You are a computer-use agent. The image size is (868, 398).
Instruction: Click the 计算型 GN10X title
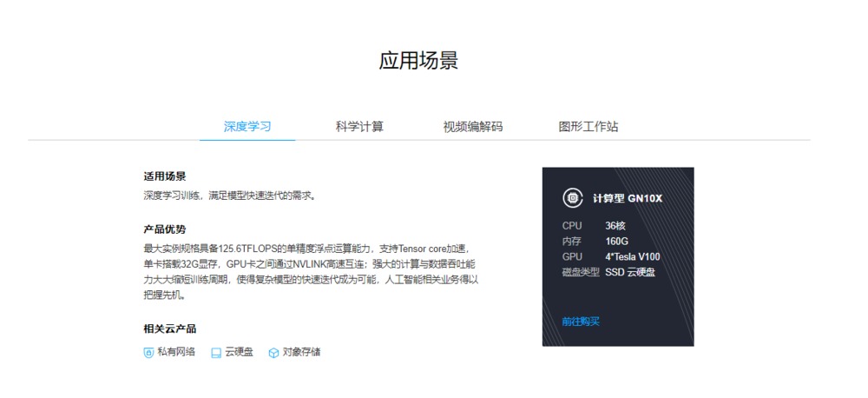(628, 198)
